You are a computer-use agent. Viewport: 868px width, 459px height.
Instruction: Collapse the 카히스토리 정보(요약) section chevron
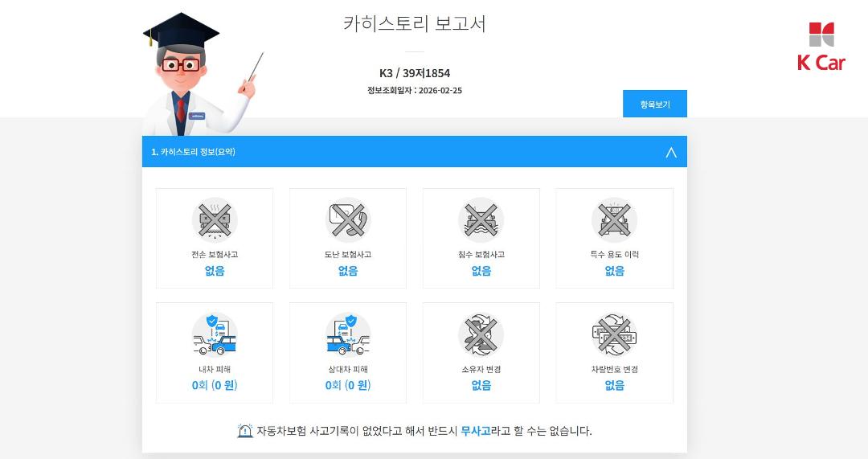coord(671,152)
